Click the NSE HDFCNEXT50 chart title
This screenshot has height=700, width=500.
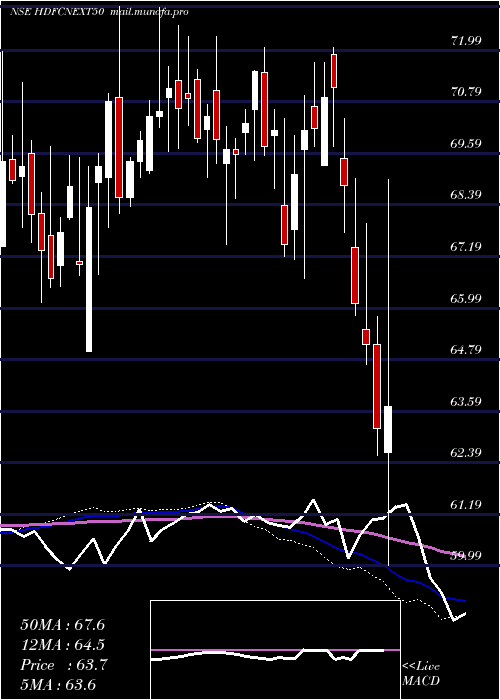tap(57, 12)
